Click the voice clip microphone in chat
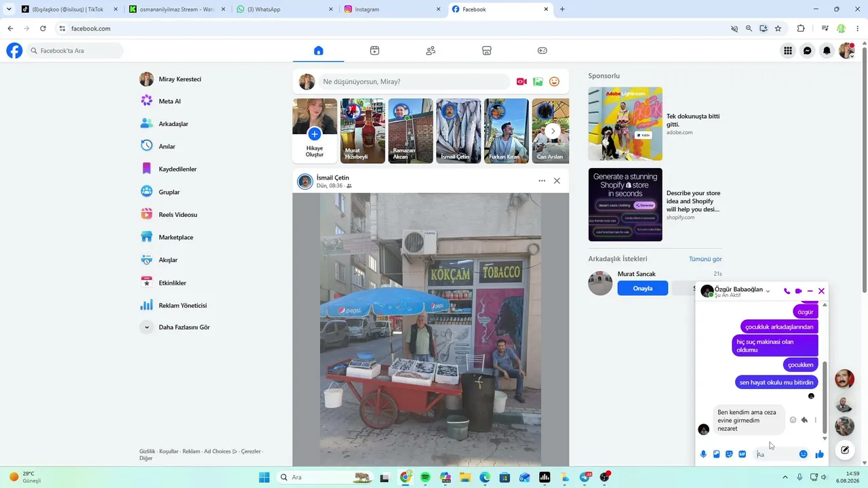Image resolution: width=868 pixels, height=488 pixels. coord(703,454)
